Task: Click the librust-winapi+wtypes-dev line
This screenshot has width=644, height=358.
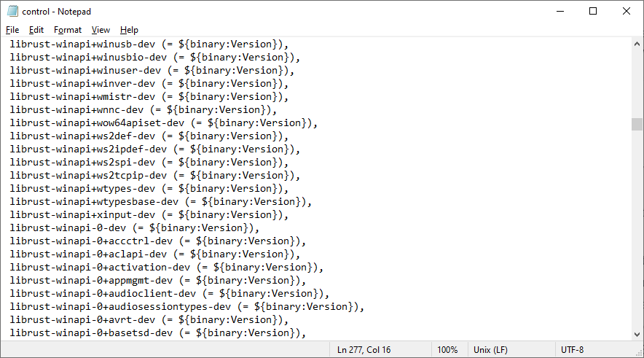Action: tap(149, 189)
